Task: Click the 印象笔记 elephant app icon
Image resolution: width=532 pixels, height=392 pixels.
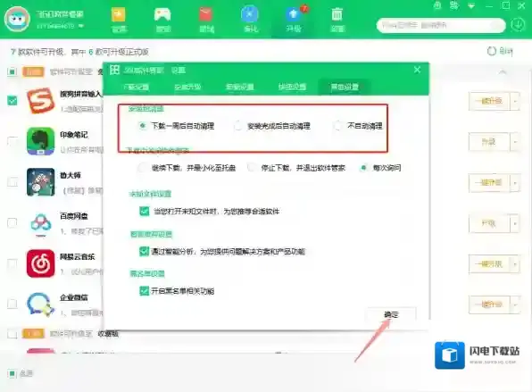Action: [x=41, y=141]
